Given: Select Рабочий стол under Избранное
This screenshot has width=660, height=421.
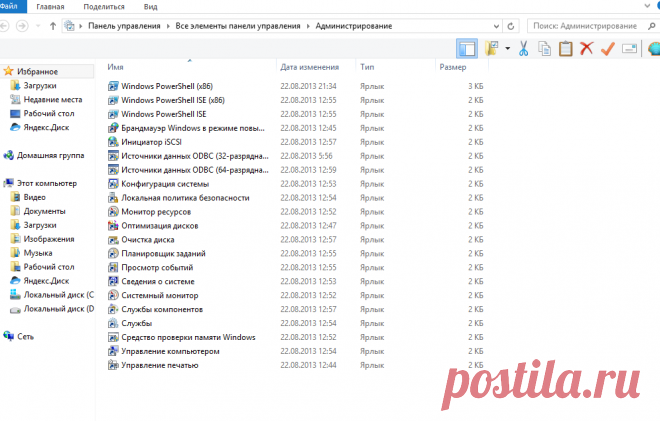Looking at the screenshot, I should pyautogui.click(x=49, y=113).
